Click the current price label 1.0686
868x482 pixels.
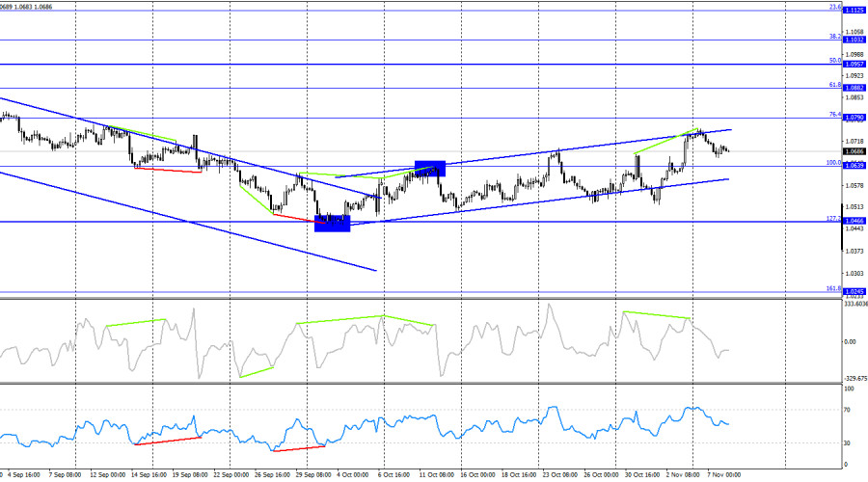pos(853,151)
